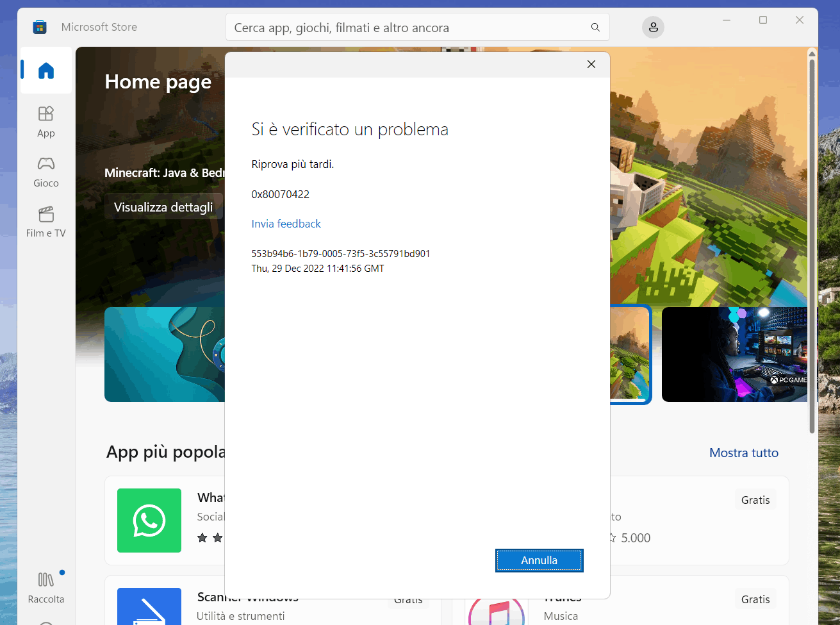Viewport: 840px width, 625px height.
Task: Click the Riprova più tardi message
Action: point(293,164)
